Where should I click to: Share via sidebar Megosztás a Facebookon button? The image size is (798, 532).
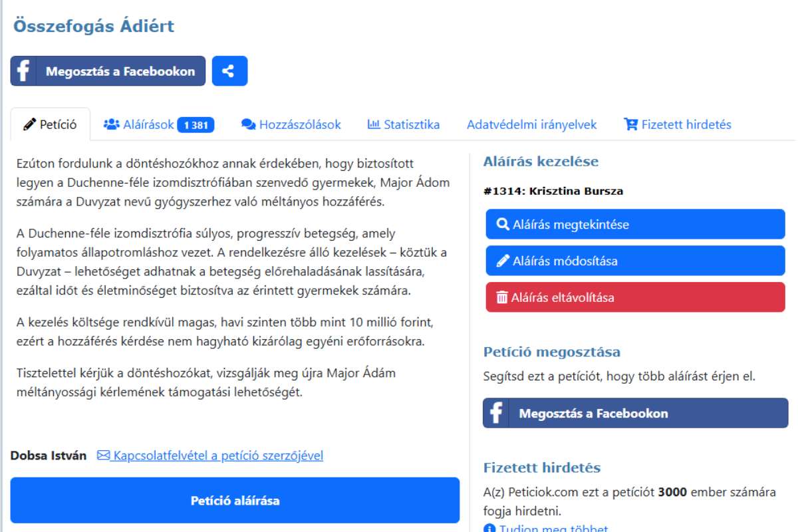pyautogui.click(x=635, y=413)
